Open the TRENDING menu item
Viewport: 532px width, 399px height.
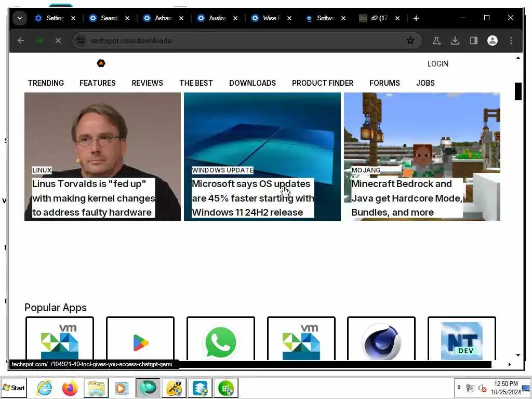[46, 83]
